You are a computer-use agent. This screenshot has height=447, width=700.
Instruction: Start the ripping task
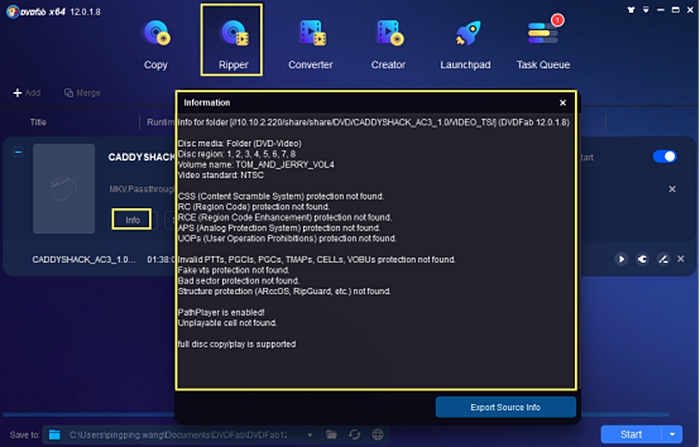pos(630,434)
